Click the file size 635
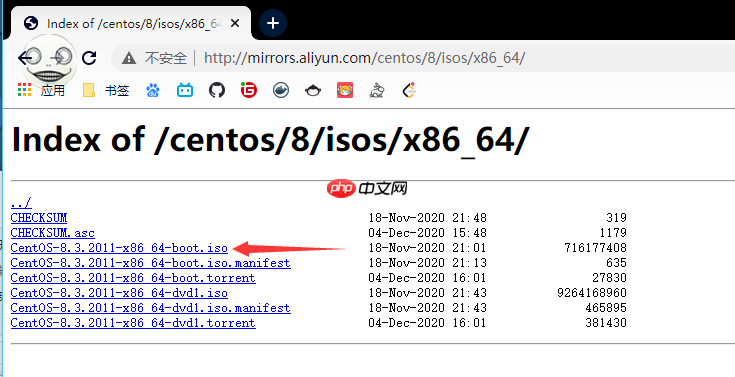Image resolution: width=735 pixels, height=377 pixels. [616, 263]
